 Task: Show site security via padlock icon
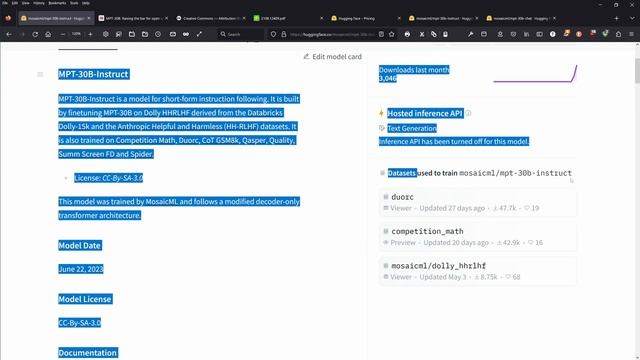284,34
